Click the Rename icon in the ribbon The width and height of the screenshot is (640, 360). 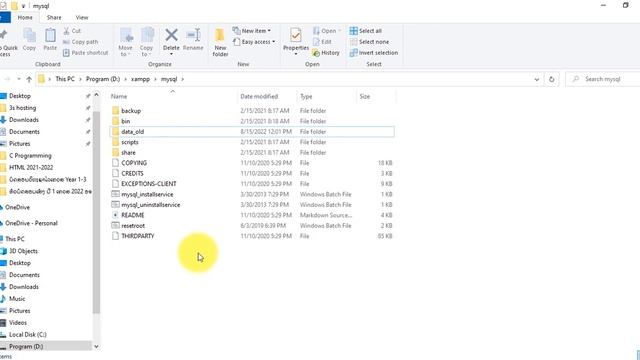click(193, 36)
